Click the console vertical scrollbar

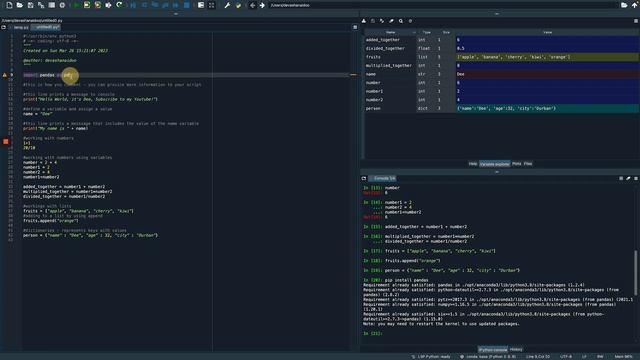pos(635,273)
